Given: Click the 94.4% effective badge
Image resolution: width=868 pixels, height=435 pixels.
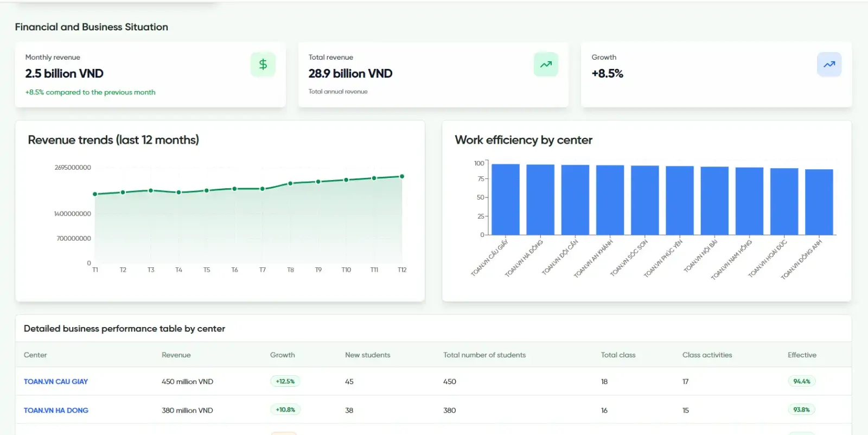Looking at the screenshot, I should tap(802, 381).
